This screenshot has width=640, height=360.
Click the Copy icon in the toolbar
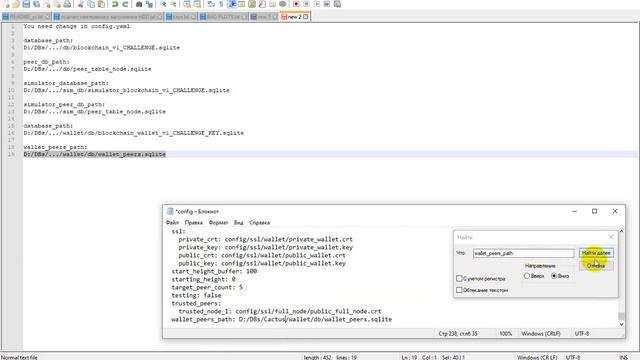click(x=91, y=4)
